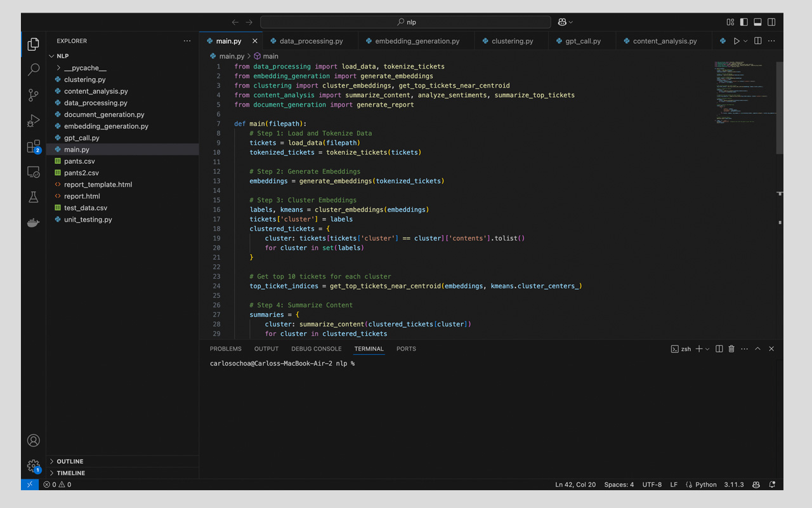The height and width of the screenshot is (508, 812).
Task: Open the Manage gear icon
Action: click(x=34, y=466)
